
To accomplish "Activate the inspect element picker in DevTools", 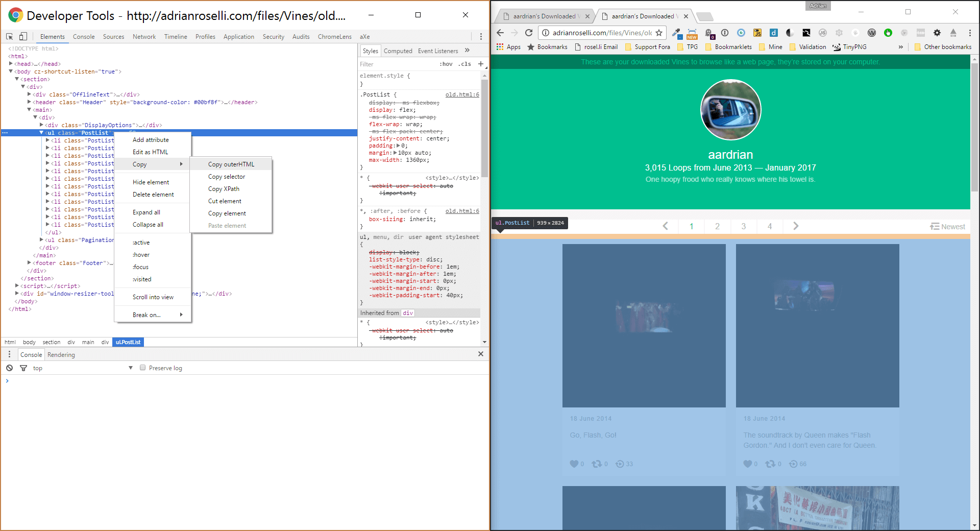I will 9,36.
